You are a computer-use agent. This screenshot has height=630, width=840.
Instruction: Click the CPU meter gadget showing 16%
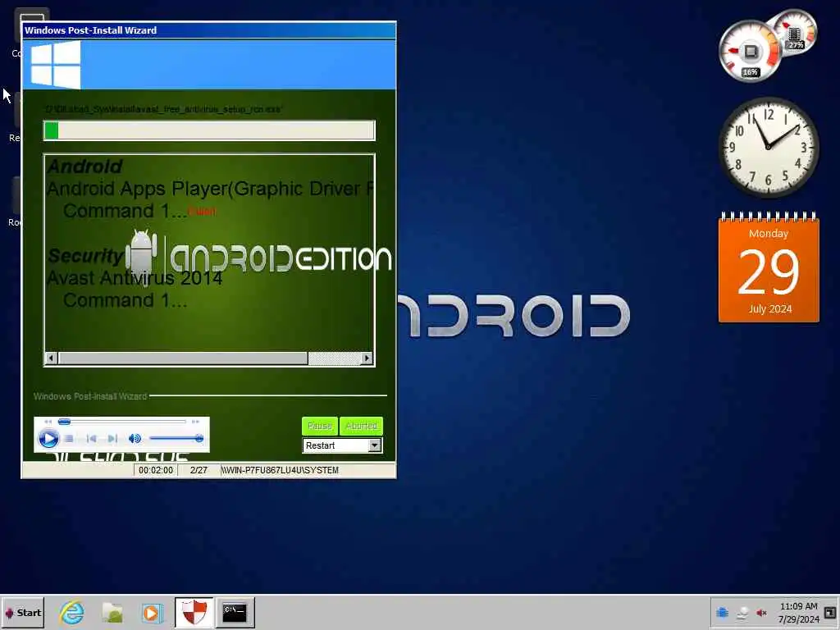[x=750, y=52]
